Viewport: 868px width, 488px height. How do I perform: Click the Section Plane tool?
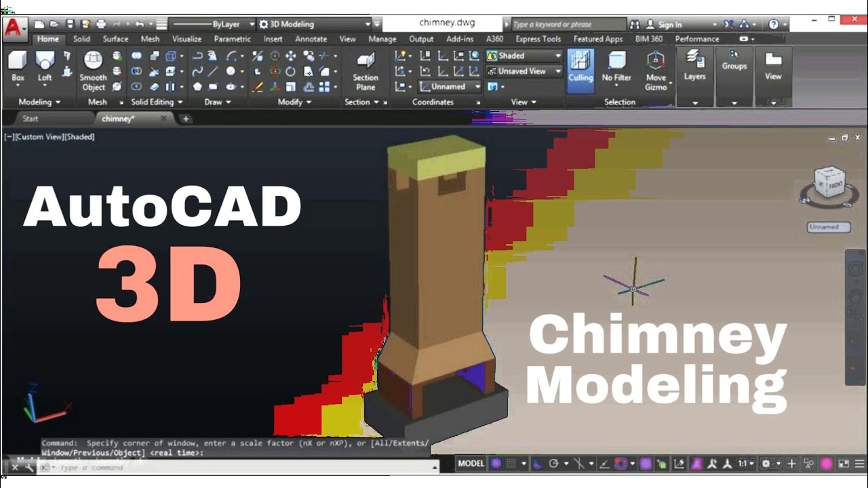pyautogui.click(x=366, y=72)
